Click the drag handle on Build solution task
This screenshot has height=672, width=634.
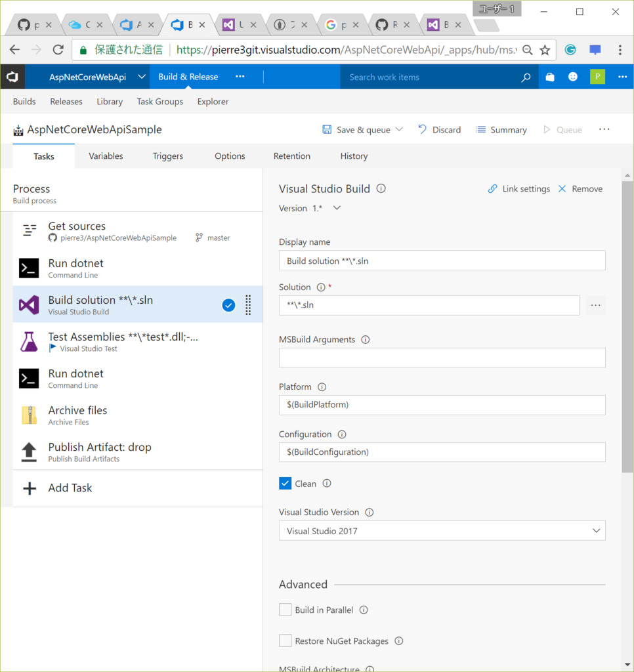[x=248, y=304]
